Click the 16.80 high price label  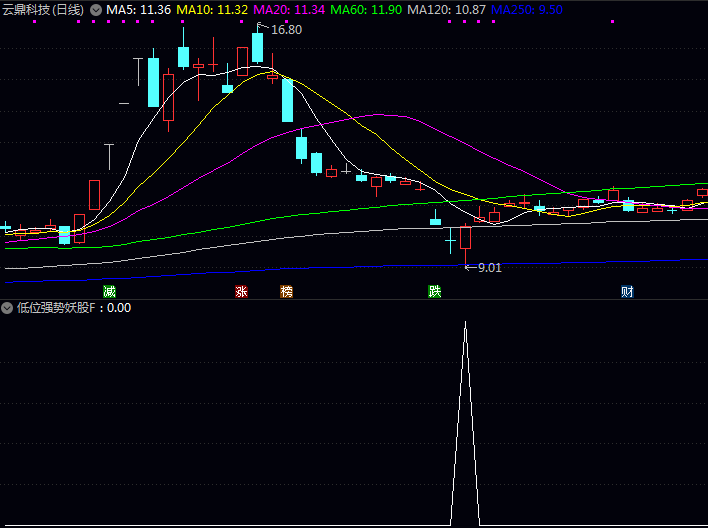pos(286,30)
